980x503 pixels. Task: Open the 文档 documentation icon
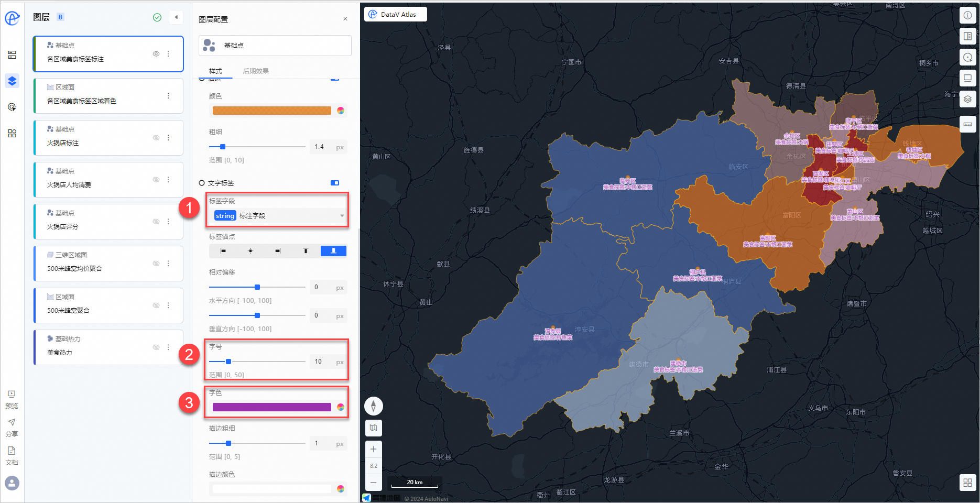pos(12,451)
